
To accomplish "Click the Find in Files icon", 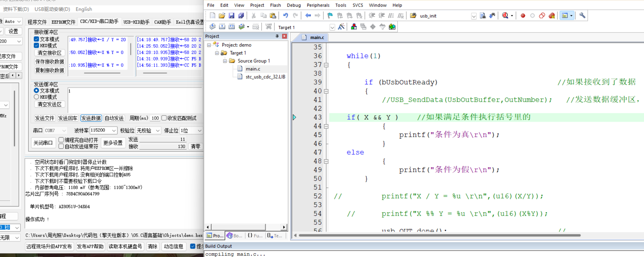I will pos(483,15).
